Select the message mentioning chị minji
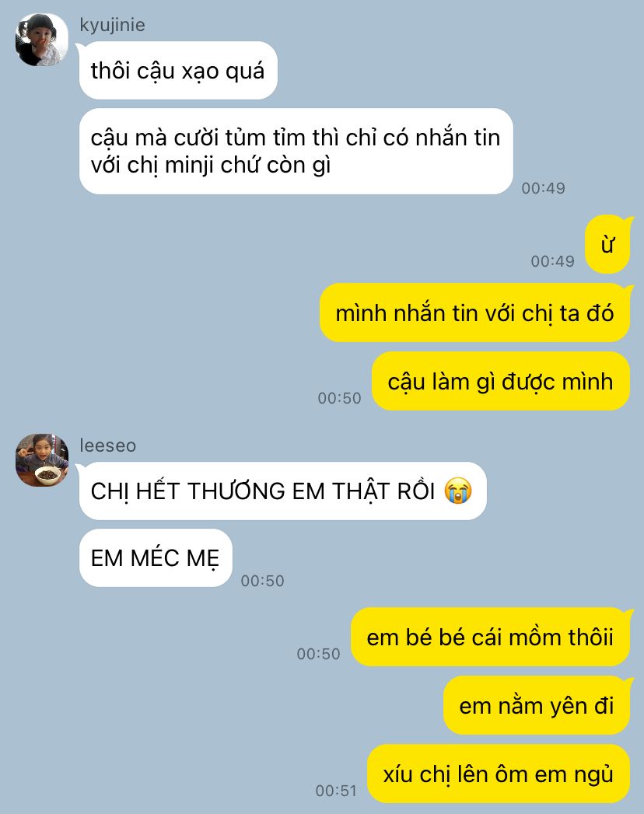This screenshot has width=644, height=814. tap(296, 151)
